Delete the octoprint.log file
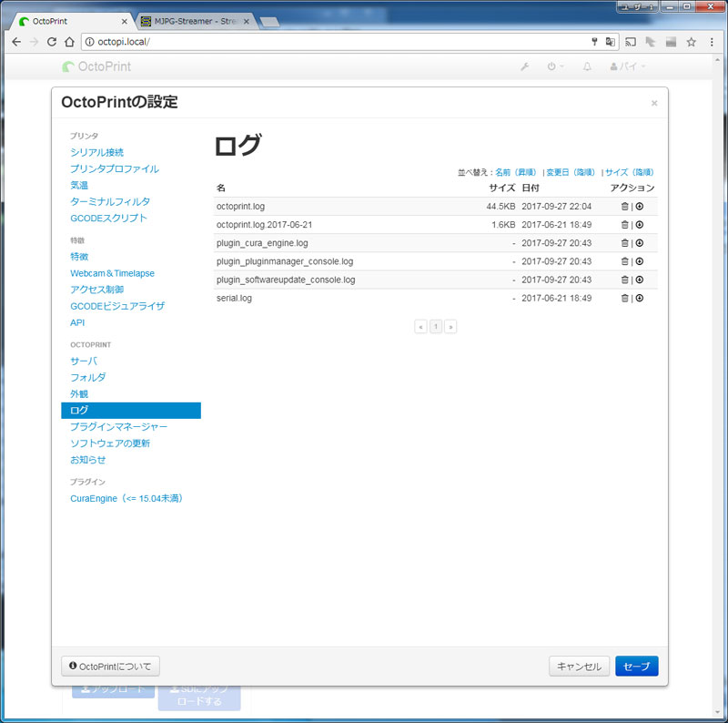Image resolution: width=728 pixels, height=723 pixels. (x=624, y=207)
